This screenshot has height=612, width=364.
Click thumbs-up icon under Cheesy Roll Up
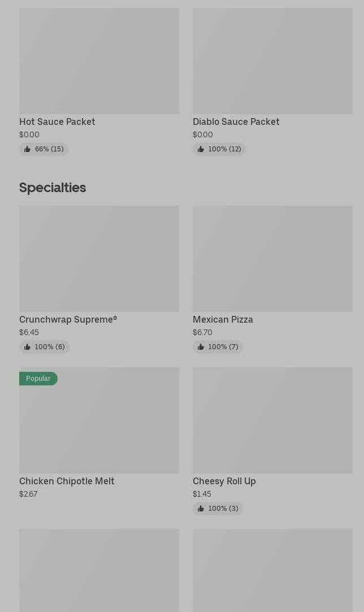click(x=201, y=509)
